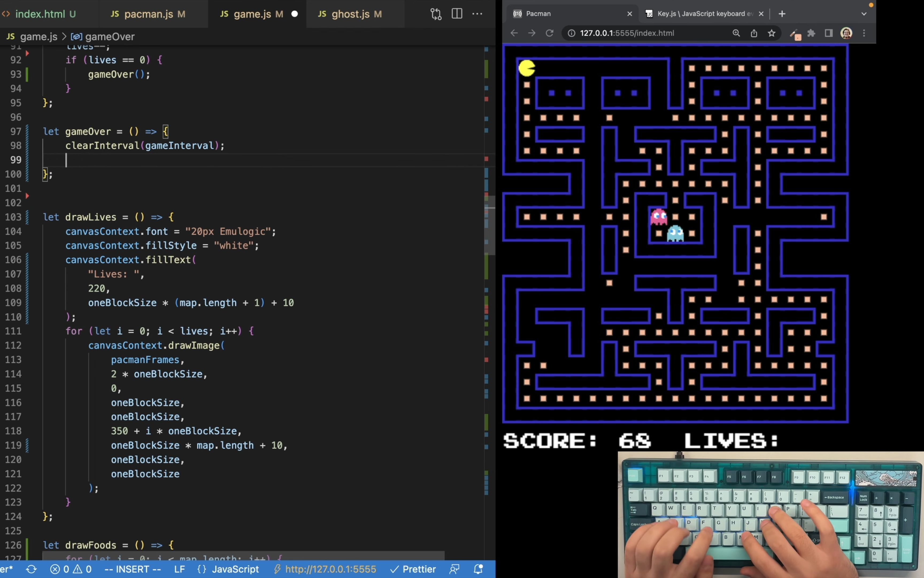Viewport: 924px width, 578px height.
Task: Open a new browser tab
Action: pos(782,14)
